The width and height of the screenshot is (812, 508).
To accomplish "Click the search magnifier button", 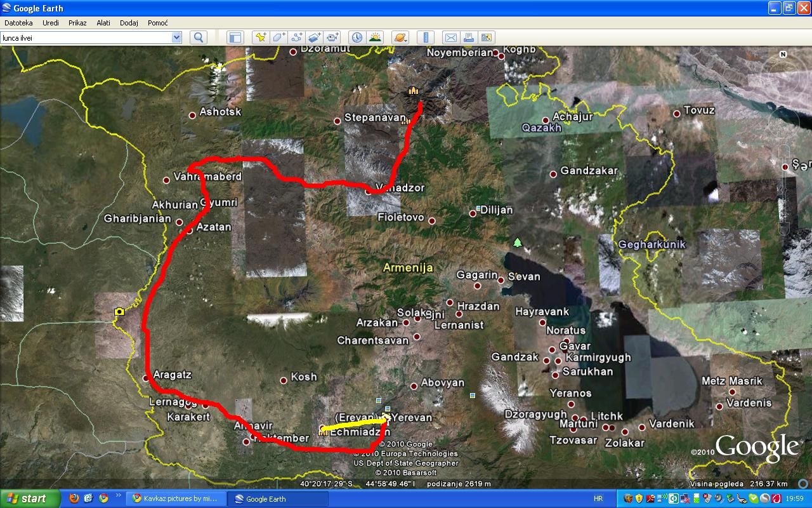I will [x=199, y=37].
